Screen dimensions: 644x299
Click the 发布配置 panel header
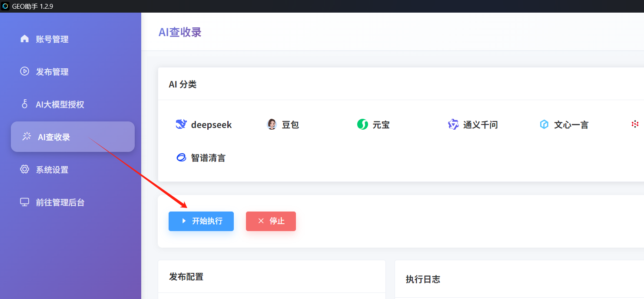[x=186, y=276]
